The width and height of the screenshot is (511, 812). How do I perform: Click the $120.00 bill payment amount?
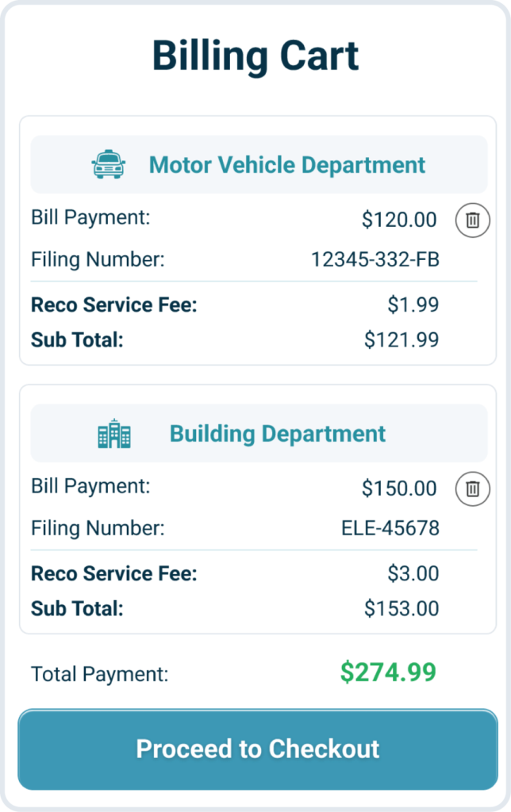point(399,220)
